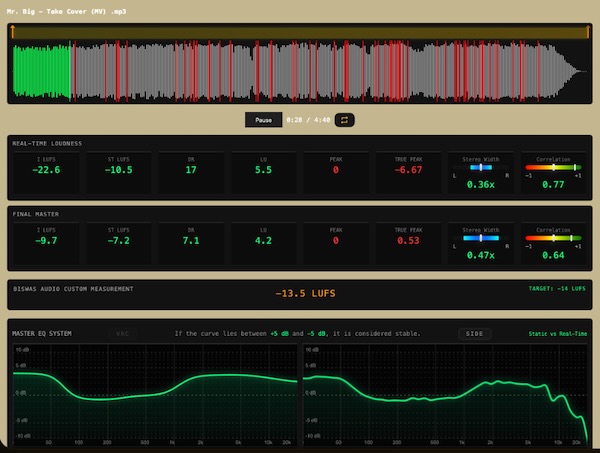Click the Real-Time Stereo Width slider
600x453 pixels.
coord(481,168)
